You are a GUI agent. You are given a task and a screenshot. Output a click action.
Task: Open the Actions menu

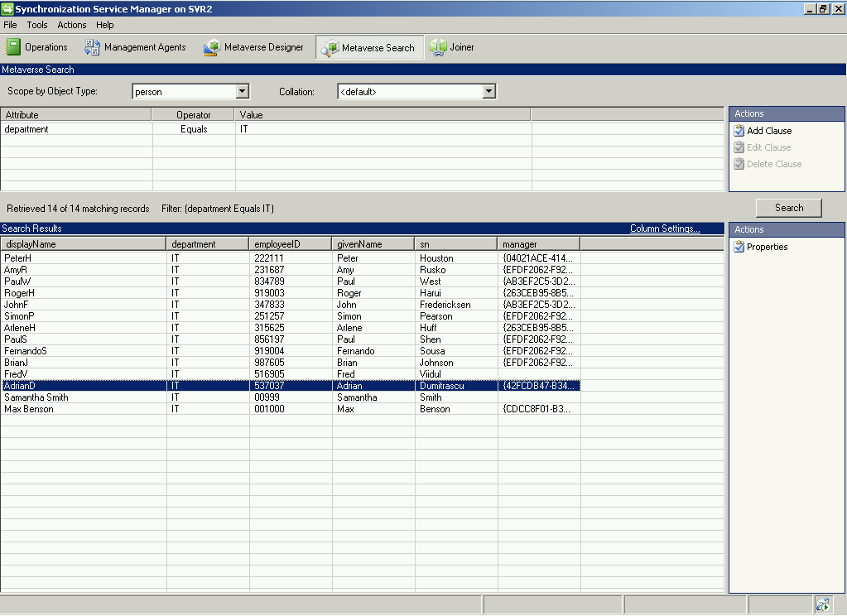[x=72, y=25]
